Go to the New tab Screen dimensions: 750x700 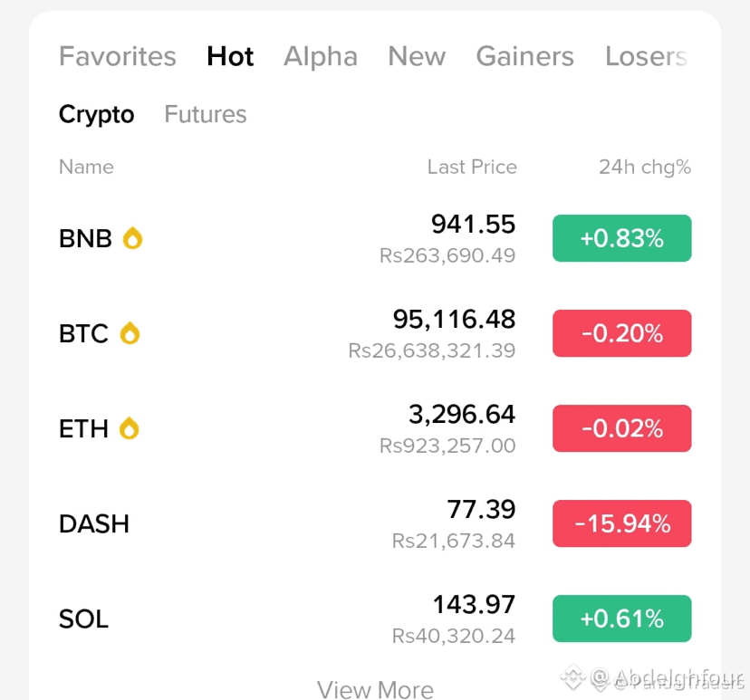point(417,56)
